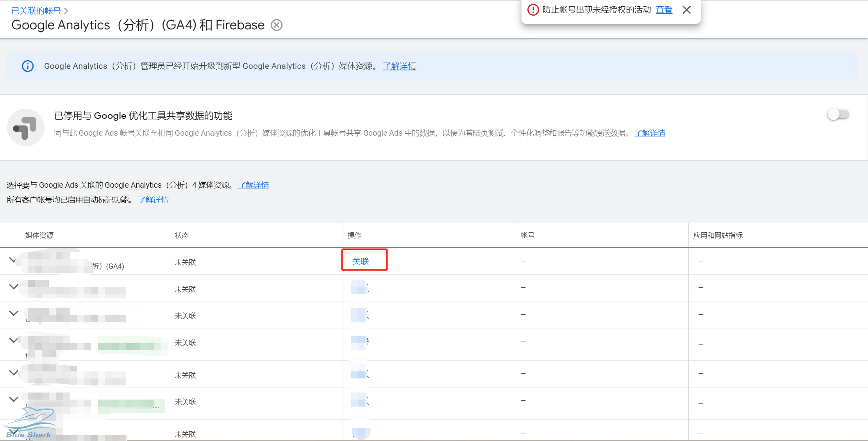Open 了解详情 link next to 4 媒体资源
The image size is (868, 441).
click(x=254, y=185)
